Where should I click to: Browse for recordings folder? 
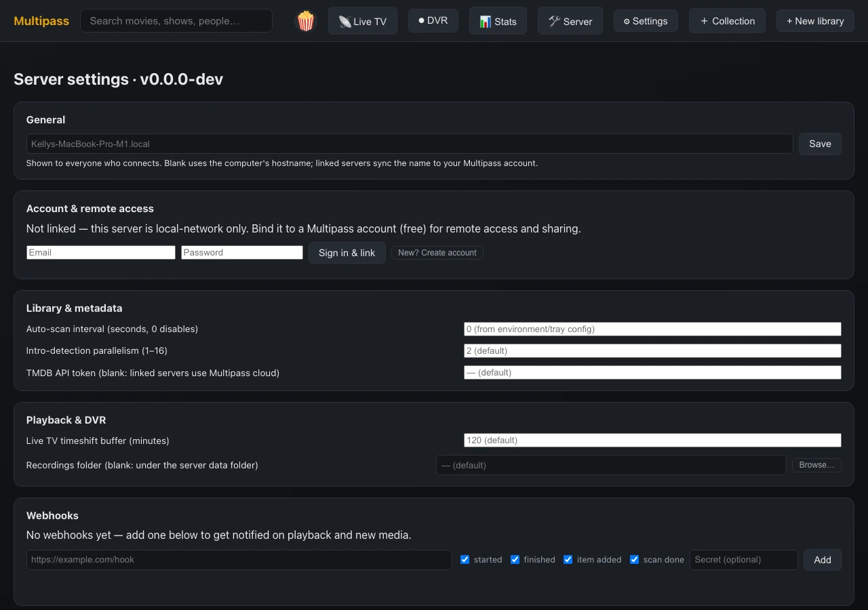pos(816,465)
